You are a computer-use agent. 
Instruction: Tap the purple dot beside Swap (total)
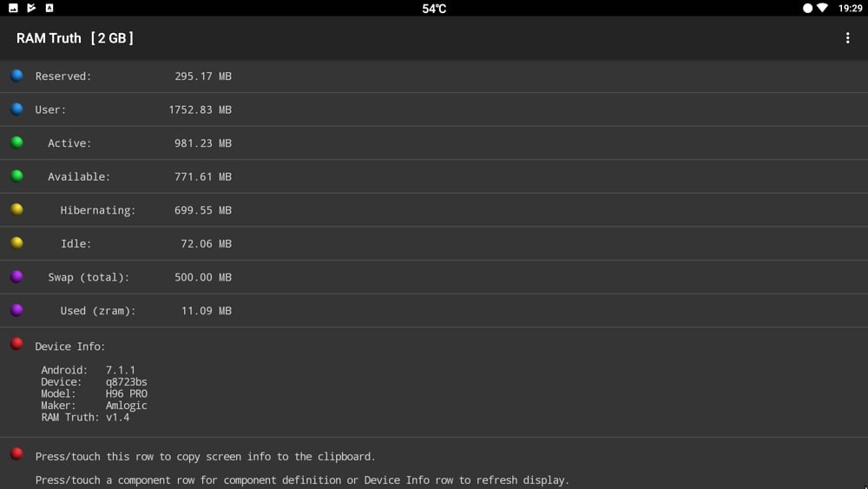tap(17, 276)
